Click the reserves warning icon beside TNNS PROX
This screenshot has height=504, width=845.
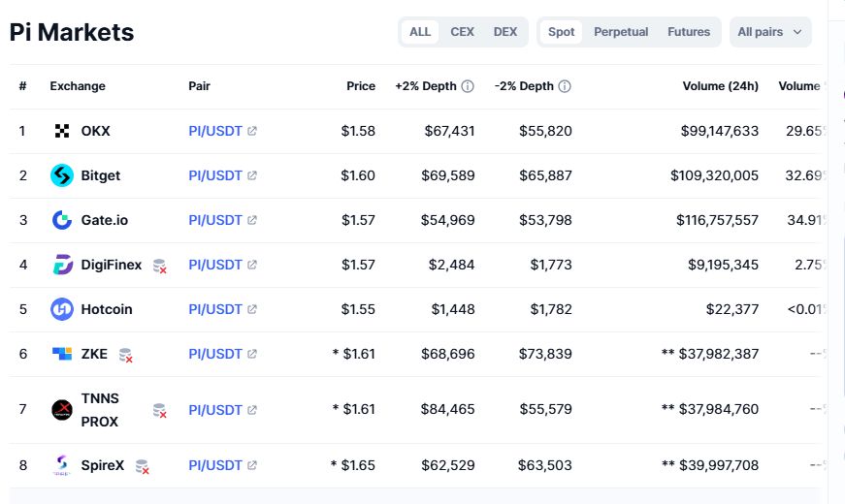pyautogui.click(x=159, y=410)
